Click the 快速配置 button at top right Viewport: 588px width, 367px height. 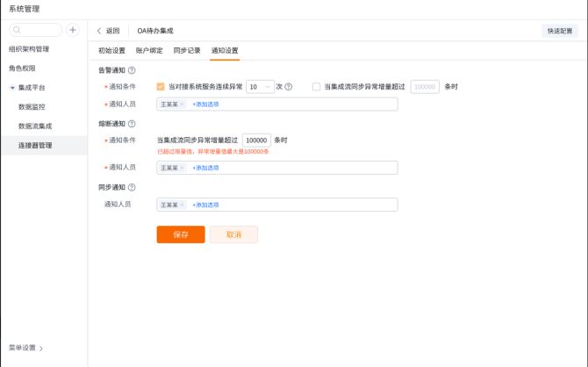click(x=560, y=31)
